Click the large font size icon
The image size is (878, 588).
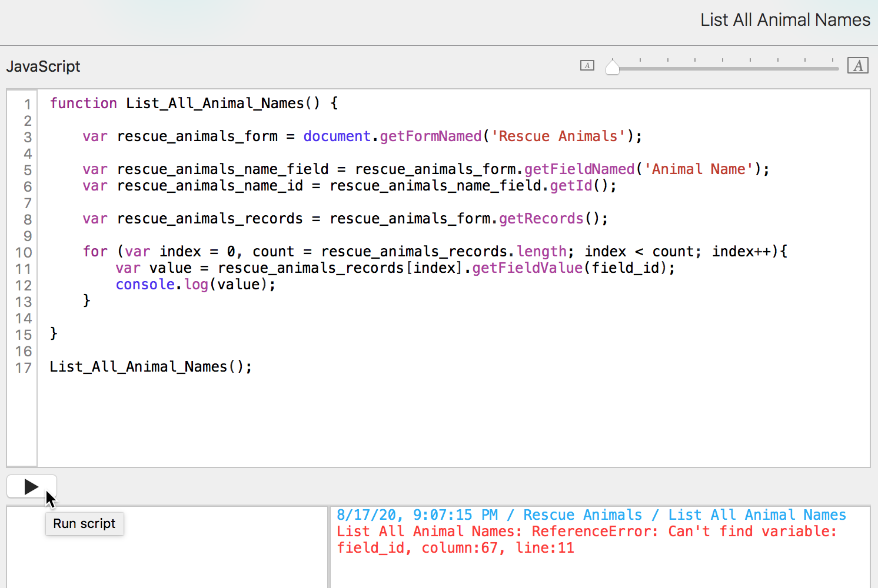[x=857, y=66]
